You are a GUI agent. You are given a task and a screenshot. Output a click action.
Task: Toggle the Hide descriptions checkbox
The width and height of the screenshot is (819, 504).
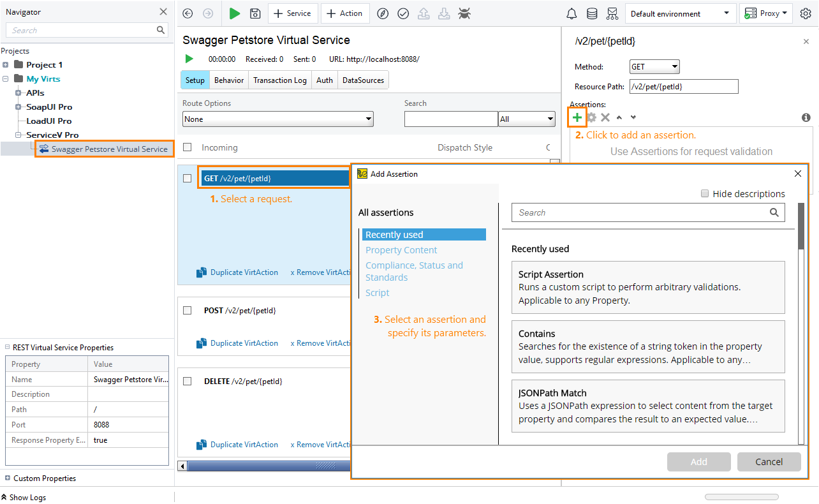click(705, 193)
